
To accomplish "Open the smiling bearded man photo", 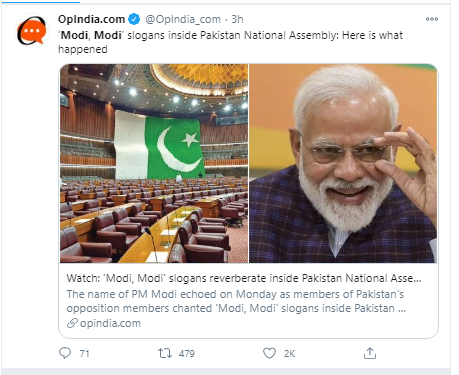I will click(343, 163).
